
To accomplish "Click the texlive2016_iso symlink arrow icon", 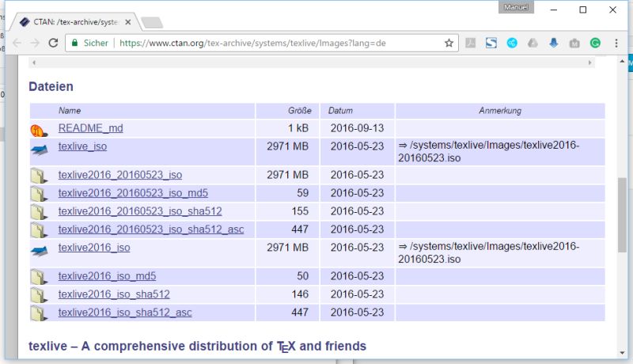I will pyautogui.click(x=39, y=251).
